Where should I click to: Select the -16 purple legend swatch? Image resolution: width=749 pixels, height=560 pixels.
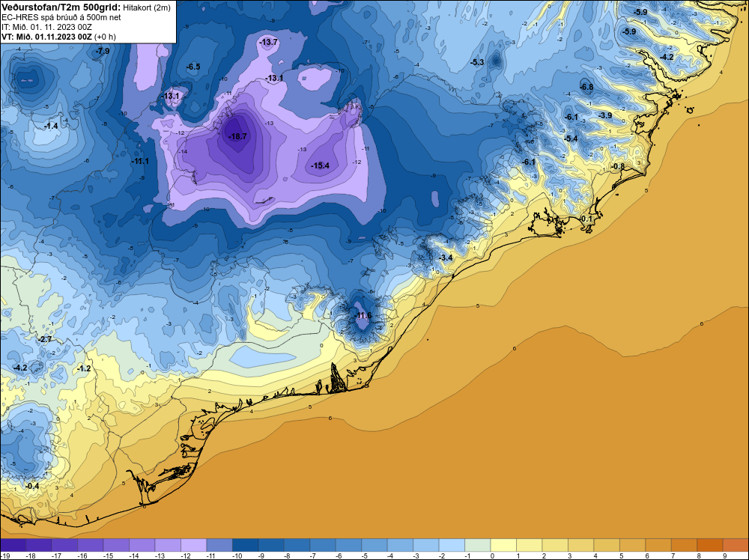(x=91, y=545)
